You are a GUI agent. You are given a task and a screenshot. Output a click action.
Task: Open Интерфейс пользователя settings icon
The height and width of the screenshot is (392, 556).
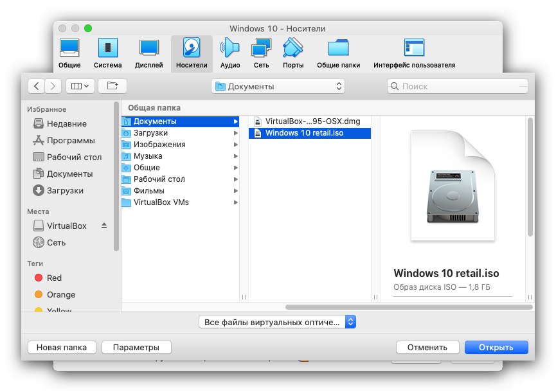[414, 53]
